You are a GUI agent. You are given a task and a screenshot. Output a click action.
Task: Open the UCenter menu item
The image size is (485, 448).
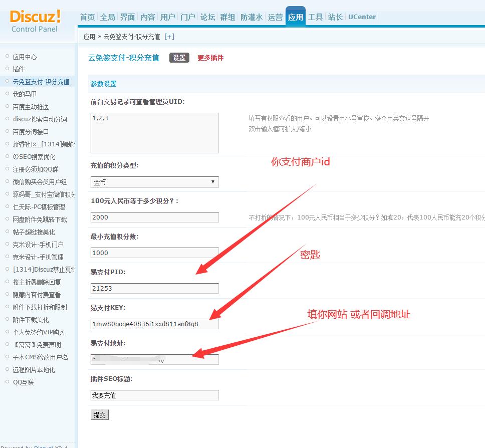pyautogui.click(x=362, y=17)
